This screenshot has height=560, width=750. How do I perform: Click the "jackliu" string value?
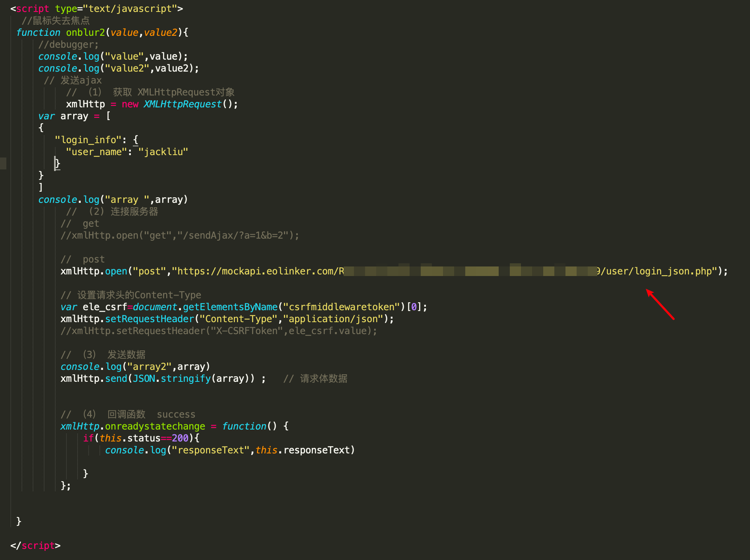163,152
